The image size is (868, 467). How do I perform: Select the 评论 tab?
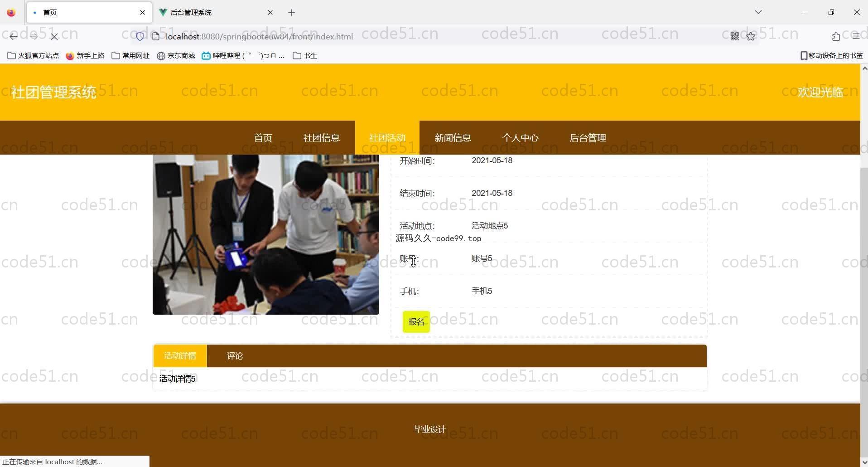pyautogui.click(x=235, y=356)
